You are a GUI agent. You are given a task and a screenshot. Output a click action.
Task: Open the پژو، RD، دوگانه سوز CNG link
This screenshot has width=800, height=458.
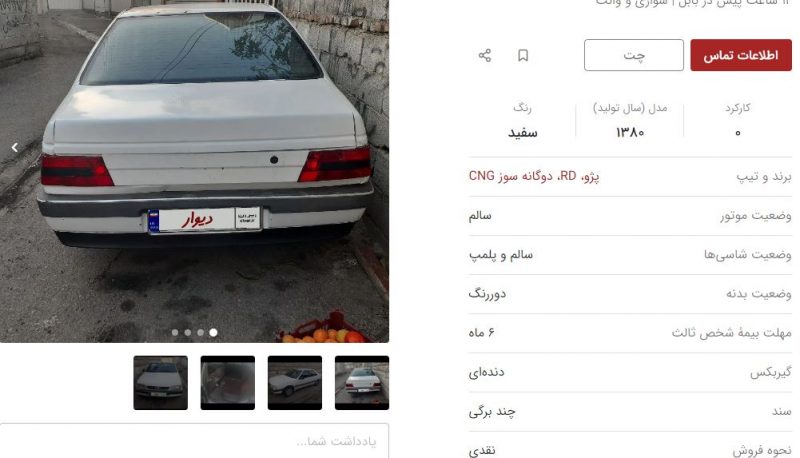(534, 176)
